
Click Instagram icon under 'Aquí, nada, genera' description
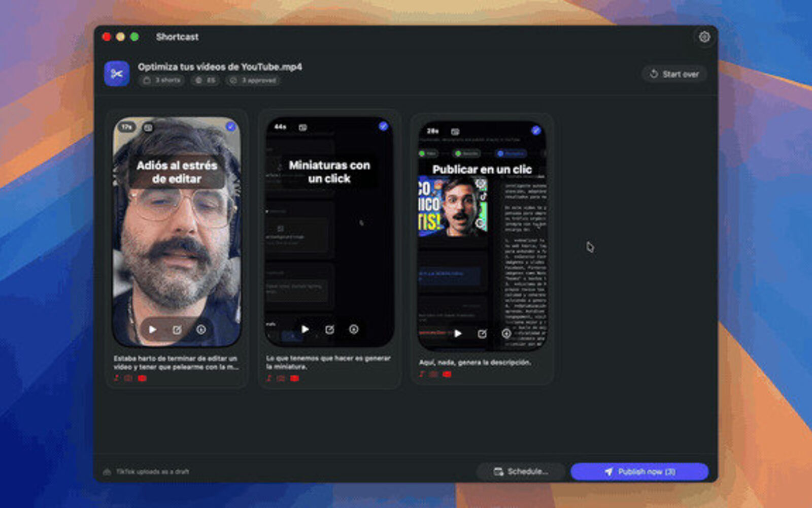point(433,374)
